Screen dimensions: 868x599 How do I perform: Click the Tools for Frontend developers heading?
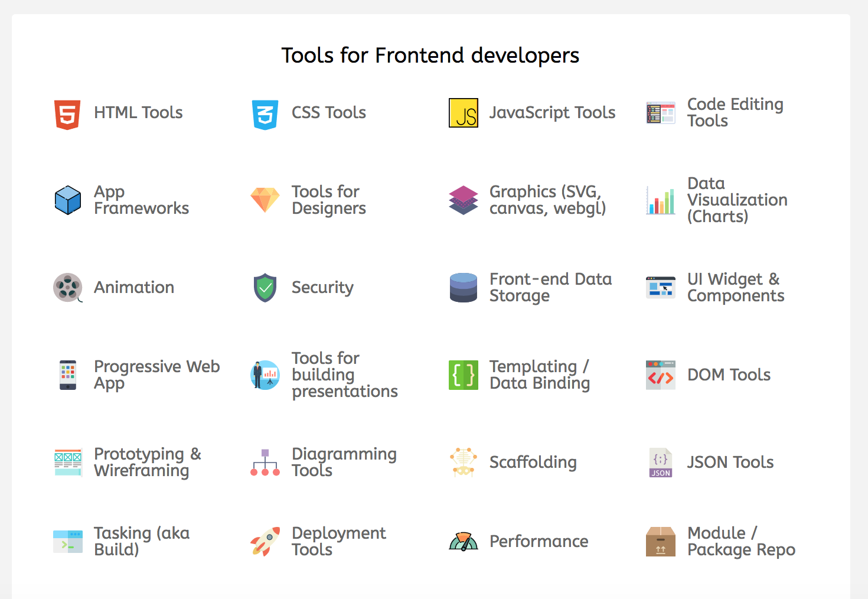coord(430,55)
